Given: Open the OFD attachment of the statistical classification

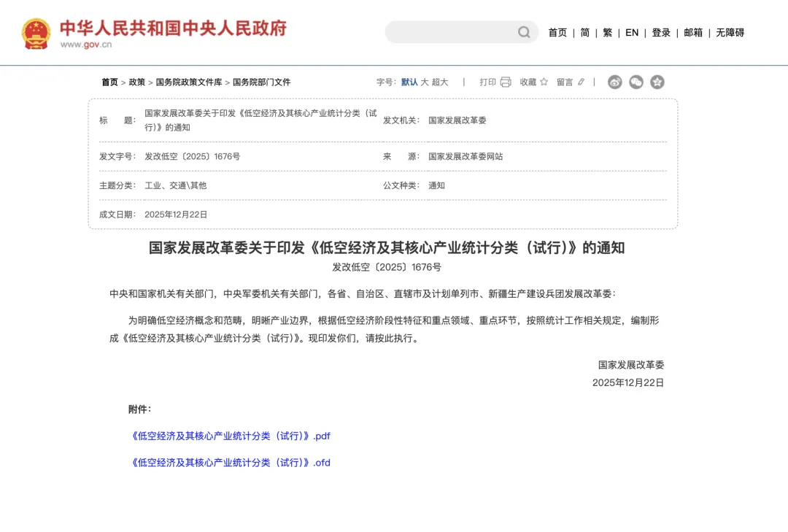Looking at the screenshot, I should tap(231, 462).
